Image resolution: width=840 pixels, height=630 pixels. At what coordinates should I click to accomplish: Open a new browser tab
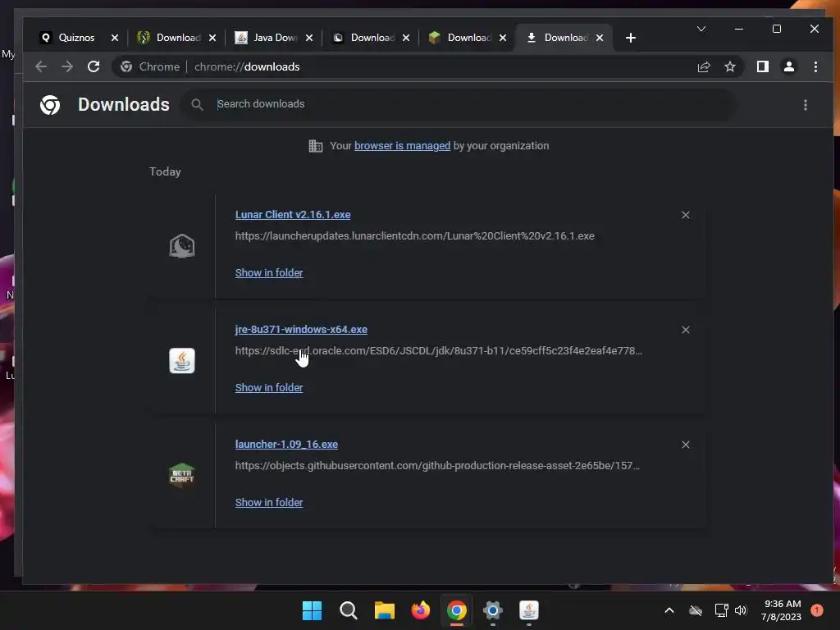(x=631, y=38)
